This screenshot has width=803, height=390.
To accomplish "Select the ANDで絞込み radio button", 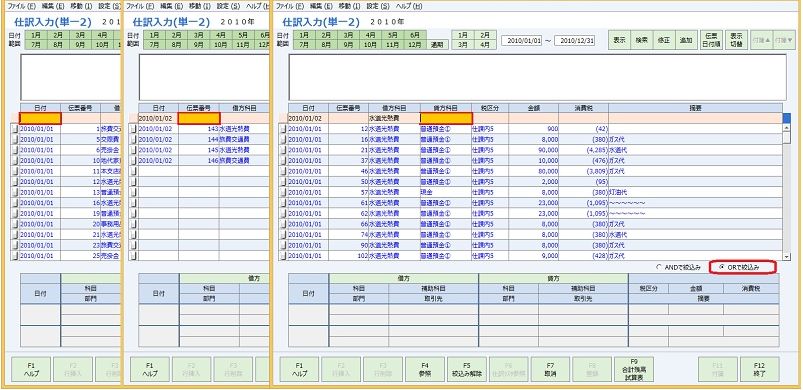I will point(660,267).
